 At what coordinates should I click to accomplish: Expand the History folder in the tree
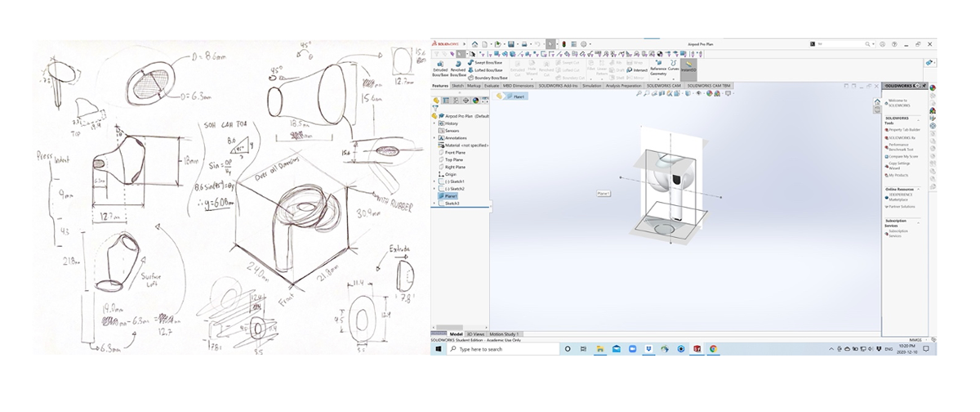[434, 123]
